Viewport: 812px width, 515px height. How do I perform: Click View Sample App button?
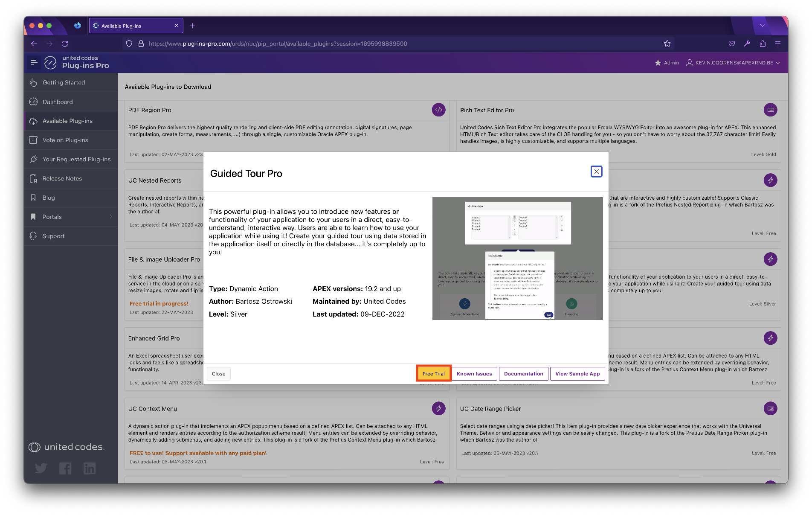577,374
